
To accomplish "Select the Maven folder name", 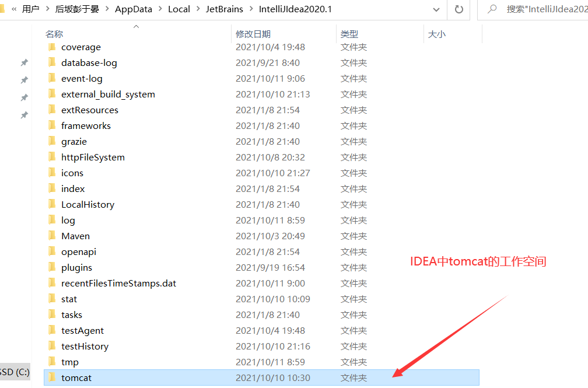I will [75, 236].
